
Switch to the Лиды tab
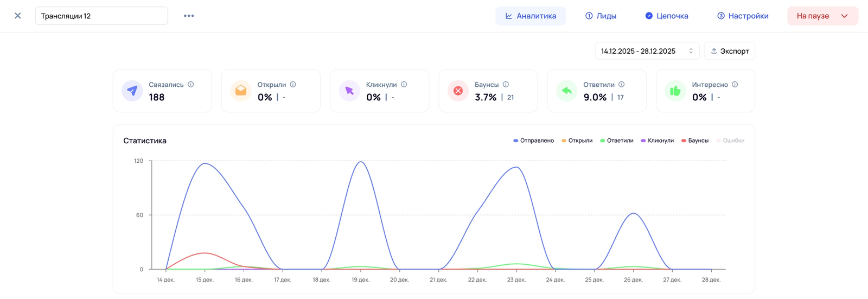601,16
